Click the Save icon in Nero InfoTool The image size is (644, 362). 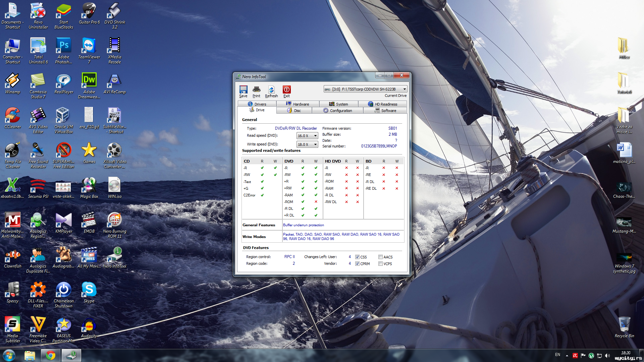pos(243,90)
